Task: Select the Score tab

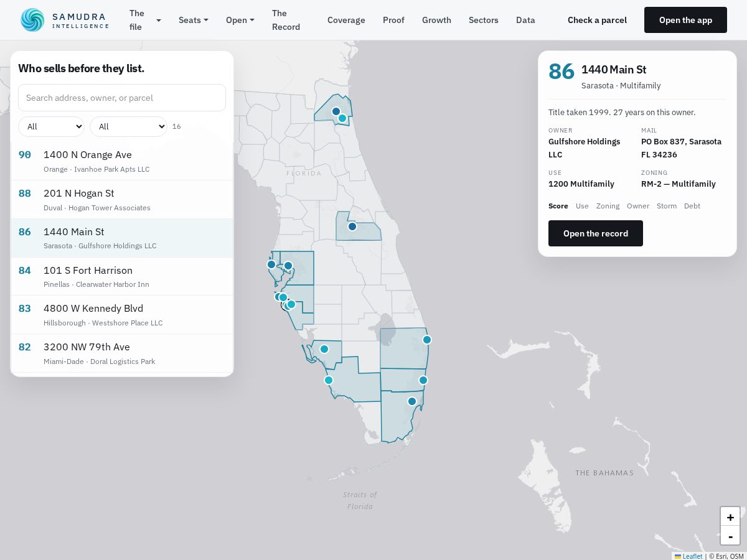Action: [x=558, y=206]
